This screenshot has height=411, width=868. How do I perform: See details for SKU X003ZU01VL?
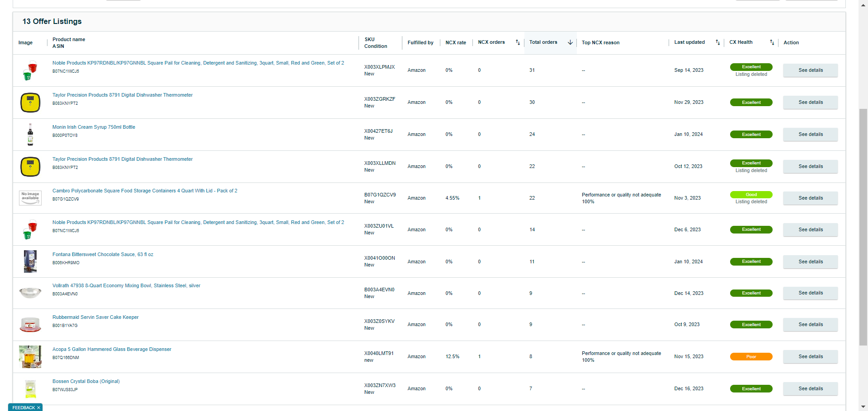point(810,230)
